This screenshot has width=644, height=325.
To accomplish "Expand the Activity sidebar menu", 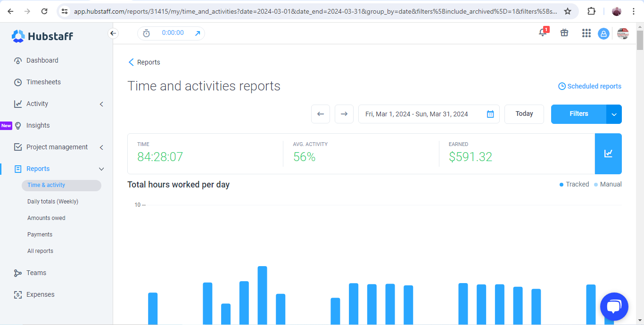I will click(101, 104).
